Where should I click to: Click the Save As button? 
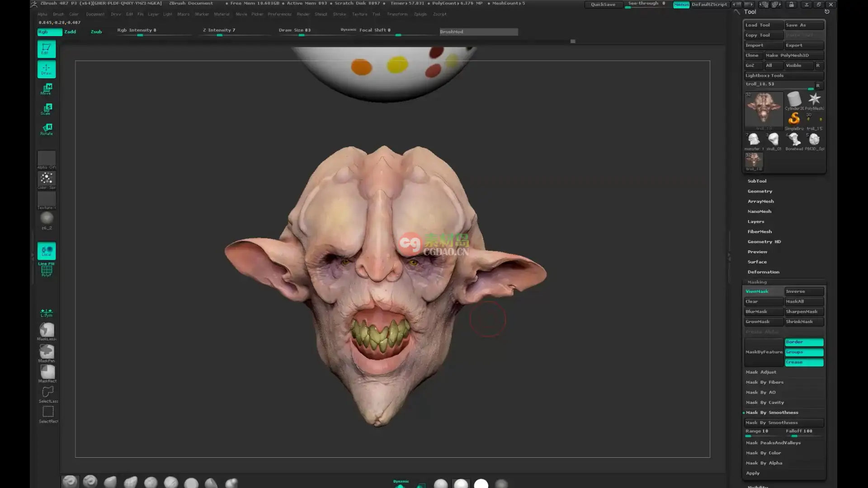(x=804, y=25)
